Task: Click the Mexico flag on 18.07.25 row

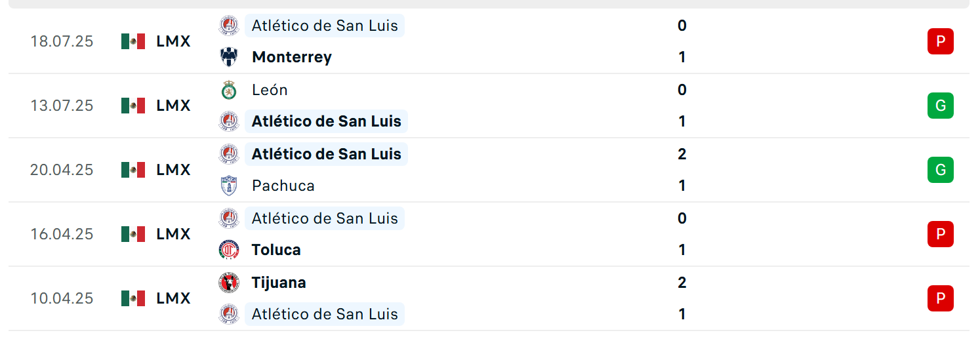Action: [133, 41]
